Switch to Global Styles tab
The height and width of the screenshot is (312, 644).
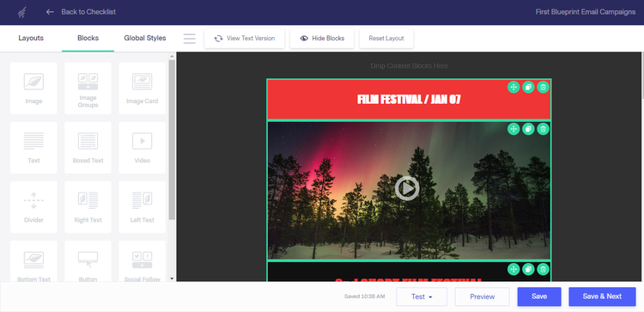tap(145, 38)
